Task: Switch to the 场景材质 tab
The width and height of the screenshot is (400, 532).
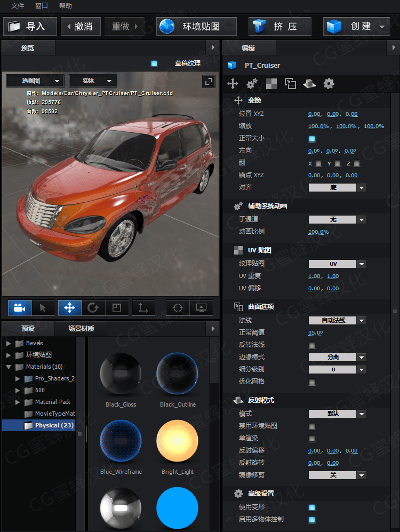Action: tap(82, 328)
